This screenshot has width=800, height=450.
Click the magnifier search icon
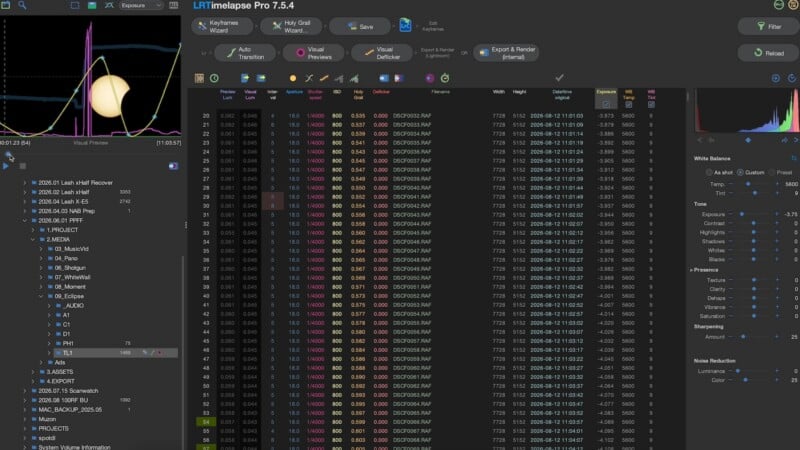[x=22, y=5]
